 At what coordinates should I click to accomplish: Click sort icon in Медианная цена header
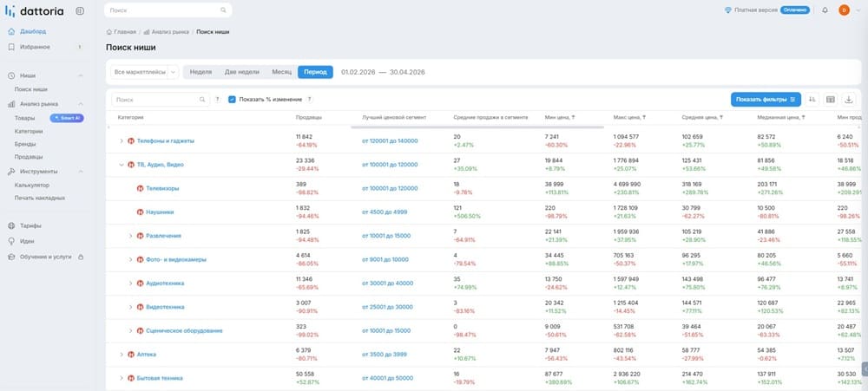803,117
